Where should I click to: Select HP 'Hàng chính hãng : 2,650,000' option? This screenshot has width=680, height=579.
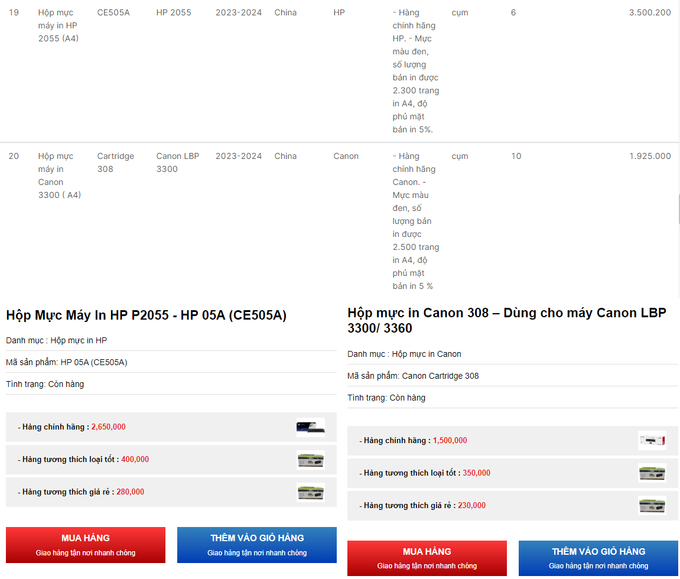pos(171,427)
